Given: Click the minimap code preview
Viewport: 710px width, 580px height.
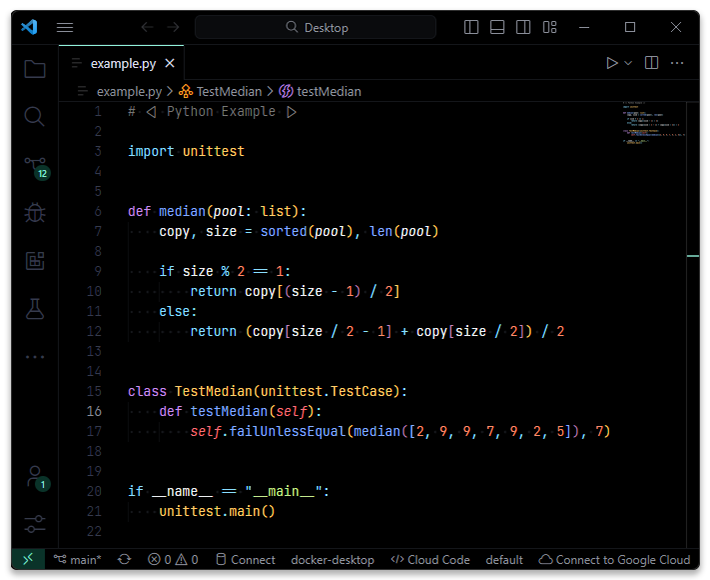Looking at the screenshot, I should click(x=653, y=123).
